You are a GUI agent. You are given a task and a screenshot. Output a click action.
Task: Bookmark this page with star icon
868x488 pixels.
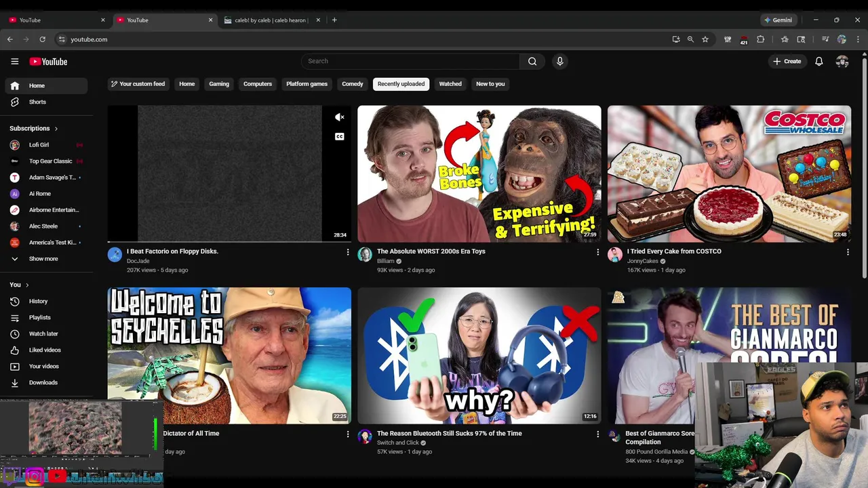[x=705, y=39]
